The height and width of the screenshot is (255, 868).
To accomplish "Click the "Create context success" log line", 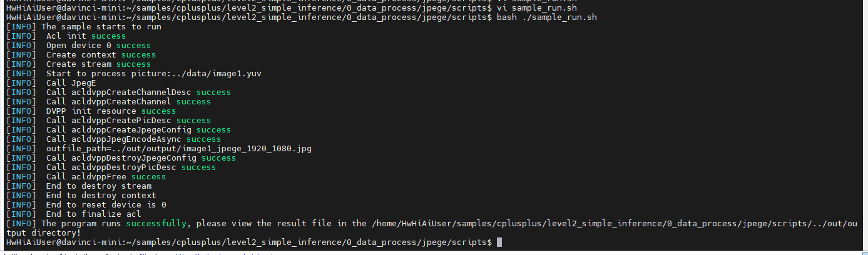I will pos(101,55).
